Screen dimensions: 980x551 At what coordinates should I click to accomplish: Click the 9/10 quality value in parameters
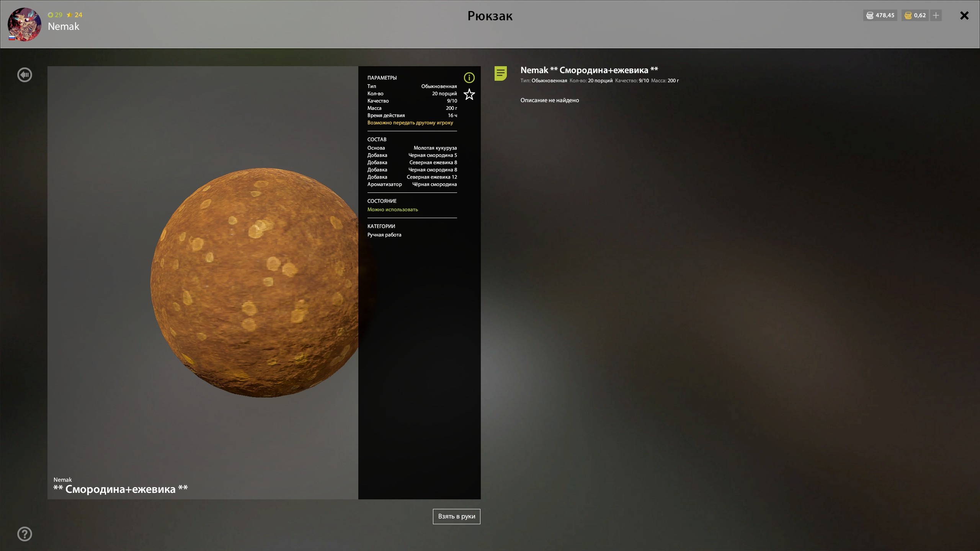[452, 101]
